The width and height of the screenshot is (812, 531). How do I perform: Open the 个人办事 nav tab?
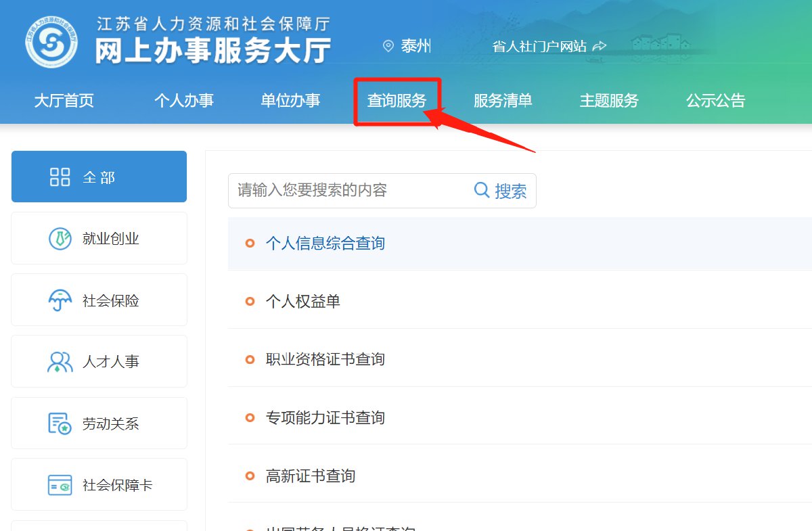(x=184, y=101)
